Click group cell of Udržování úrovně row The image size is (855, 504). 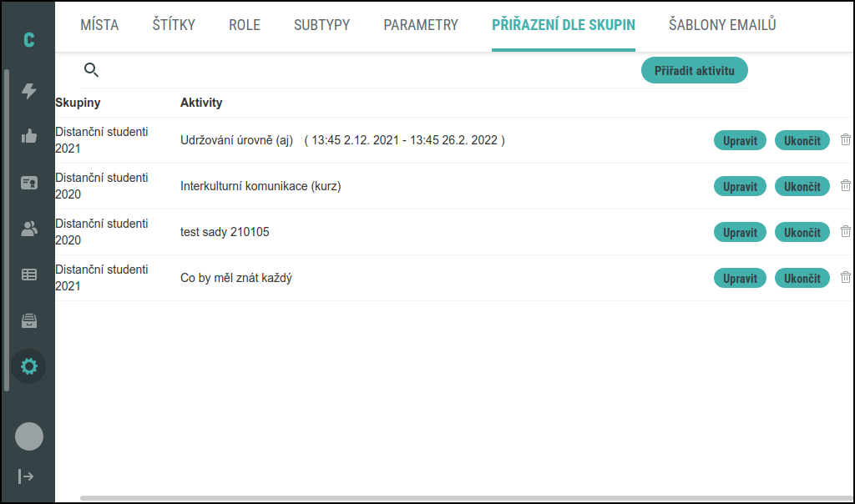[101, 140]
